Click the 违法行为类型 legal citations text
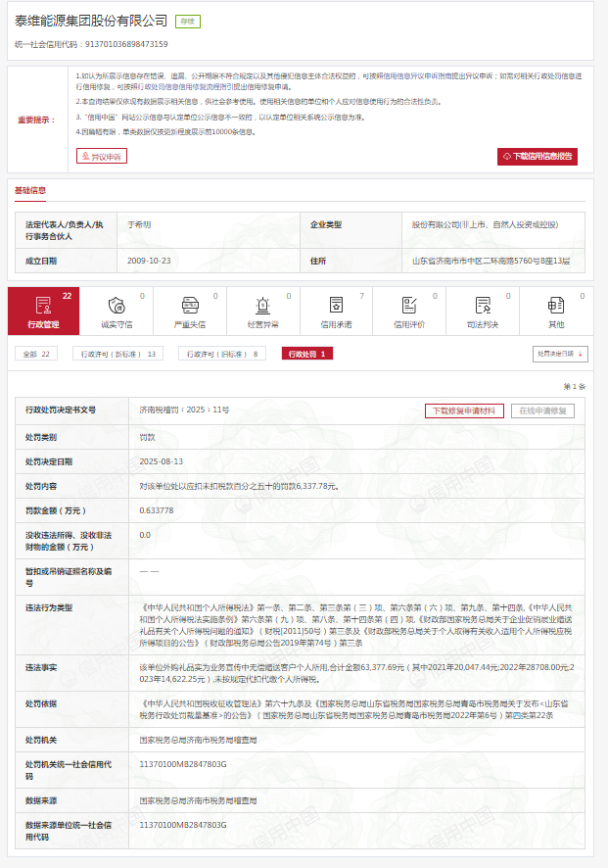The image size is (608, 868). point(356,625)
